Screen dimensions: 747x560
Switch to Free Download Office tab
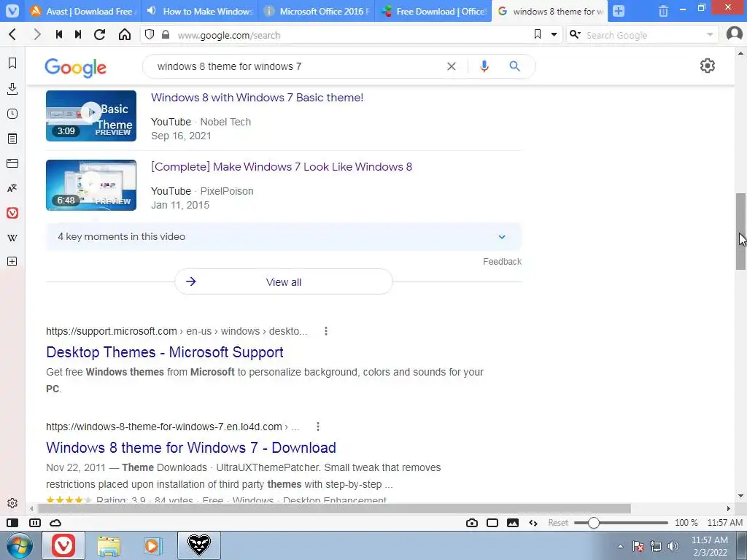tap(433, 11)
